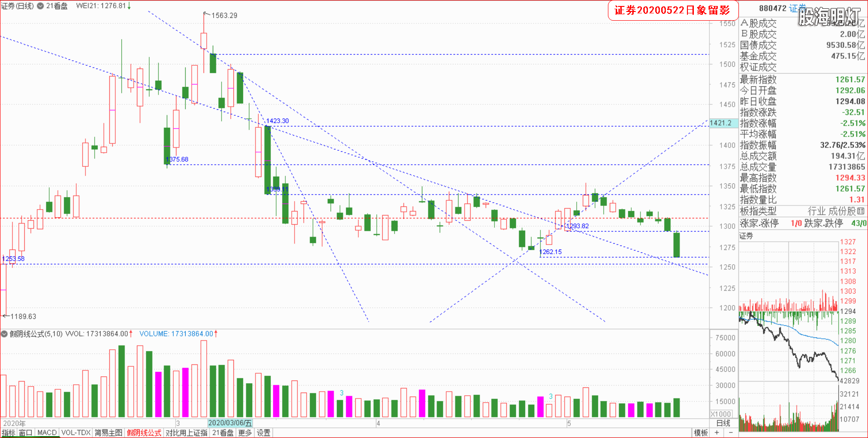Switch to the 窗口 bottom tab

click(x=26, y=433)
